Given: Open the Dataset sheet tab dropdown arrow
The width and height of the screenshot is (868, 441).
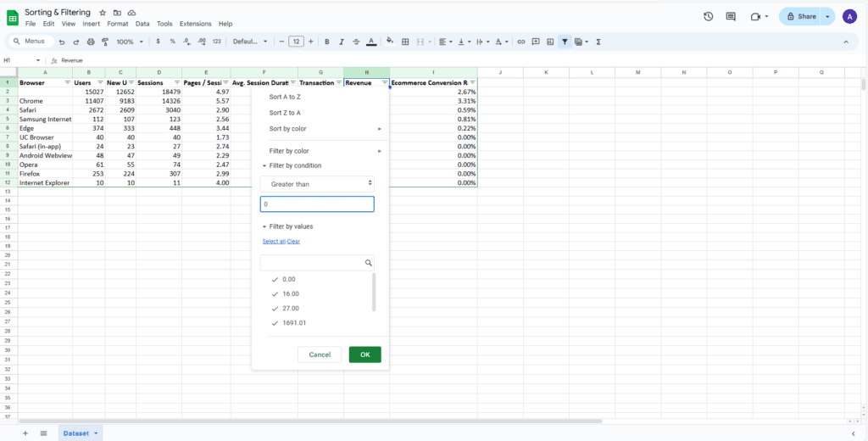Looking at the screenshot, I should click(x=97, y=433).
